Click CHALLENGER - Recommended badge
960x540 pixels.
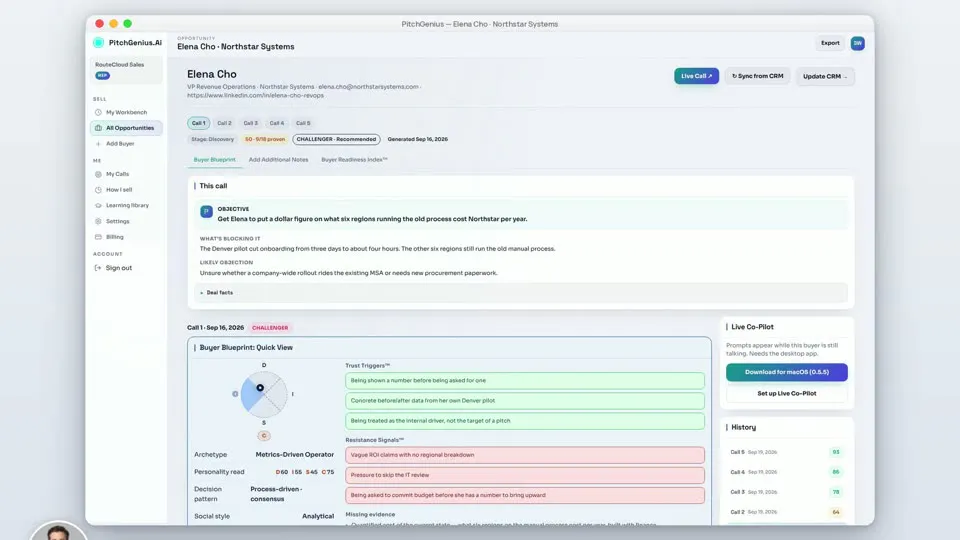(336, 139)
